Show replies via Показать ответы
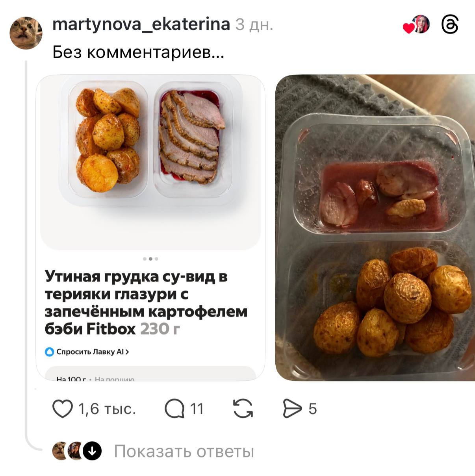475x476 pixels. 184,452
